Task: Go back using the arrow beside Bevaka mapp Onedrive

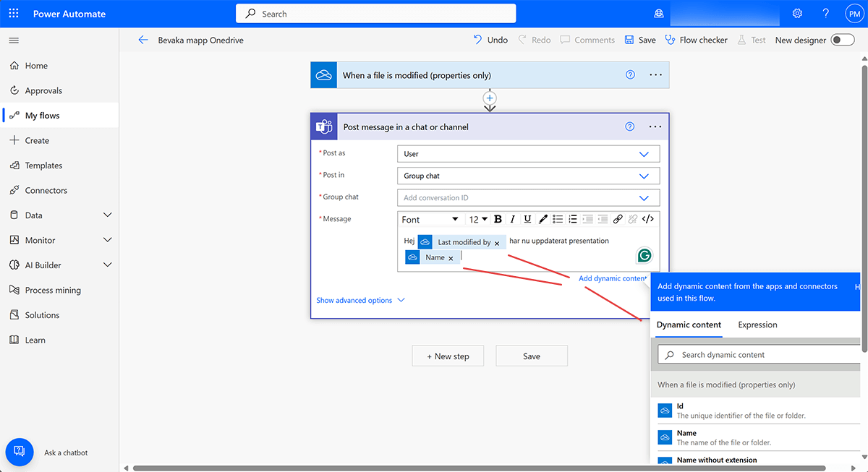Action: (x=142, y=40)
